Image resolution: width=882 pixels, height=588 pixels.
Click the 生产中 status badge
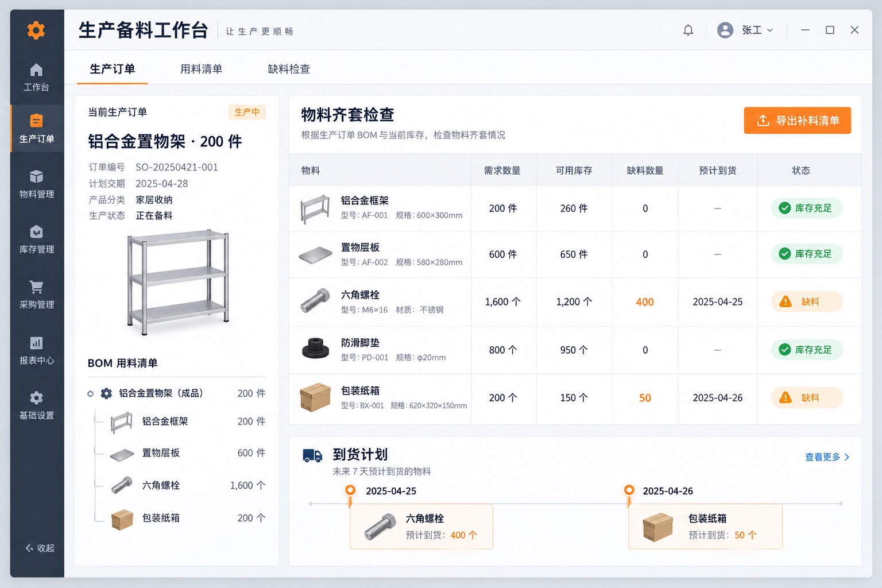click(x=247, y=112)
